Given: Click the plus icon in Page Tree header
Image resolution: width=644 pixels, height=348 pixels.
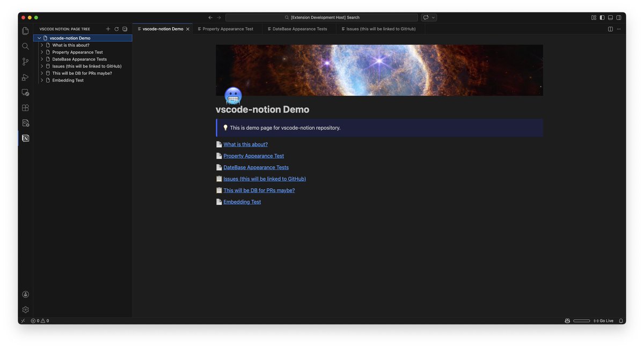Looking at the screenshot, I should pos(108,29).
